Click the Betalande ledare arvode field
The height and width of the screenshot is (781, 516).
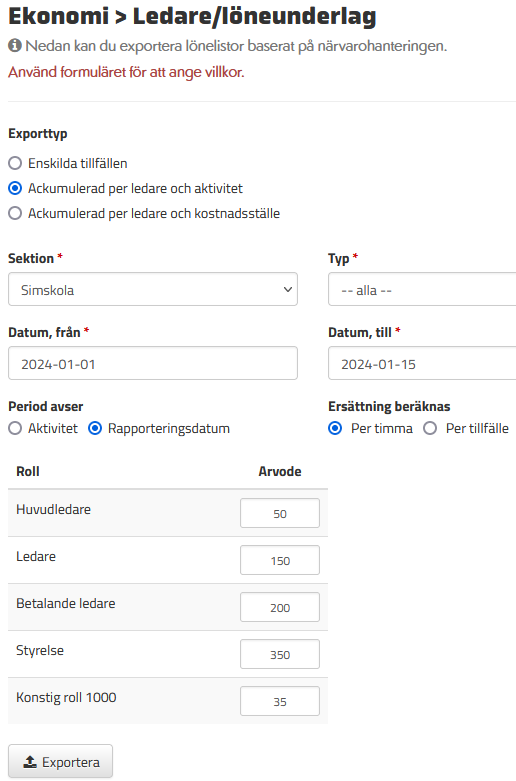point(280,607)
